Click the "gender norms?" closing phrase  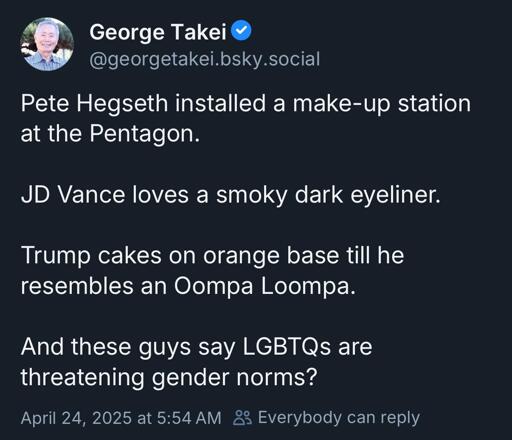[234, 378]
